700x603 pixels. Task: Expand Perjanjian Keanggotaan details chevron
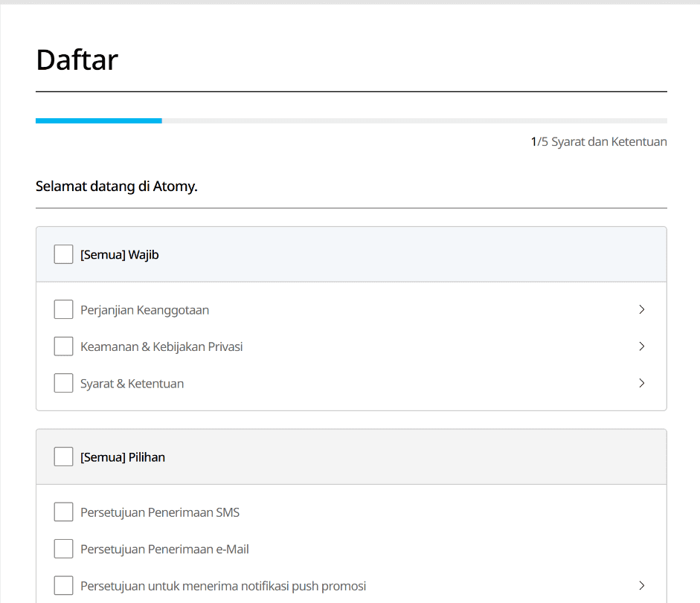[x=641, y=309]
